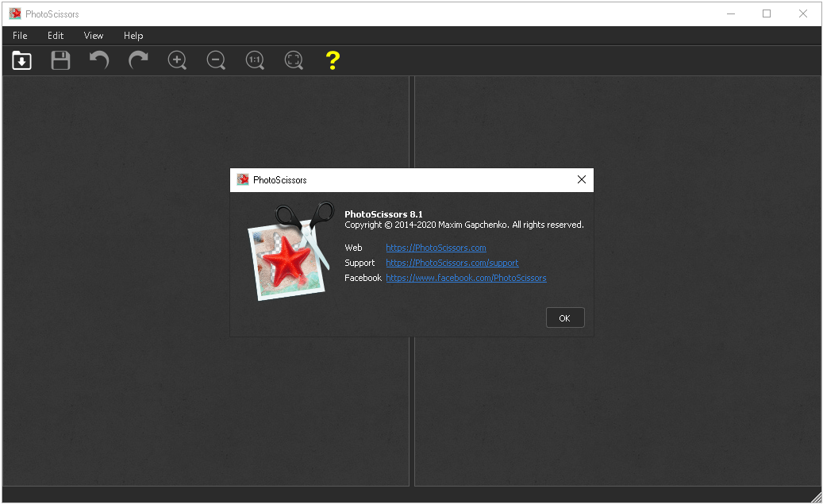Click the Support label in About dialog

[360, 263]
